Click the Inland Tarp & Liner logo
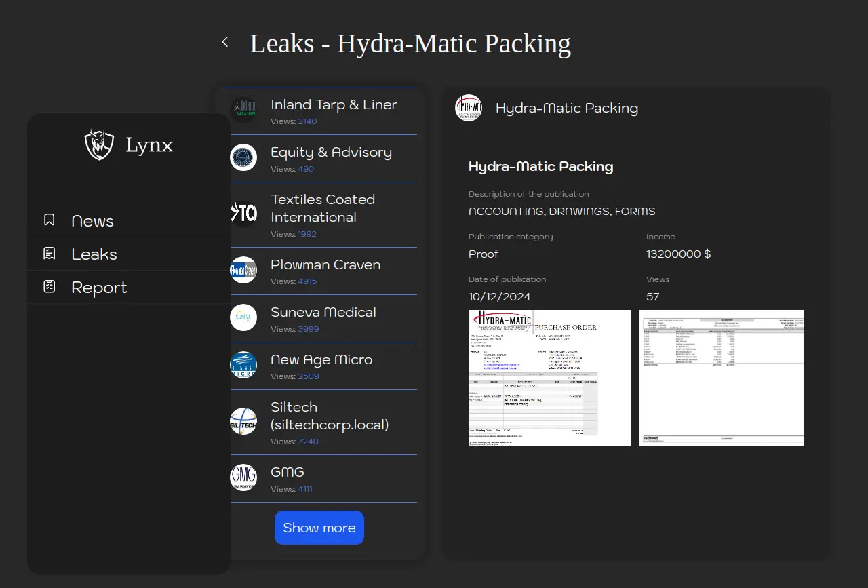 243,110
